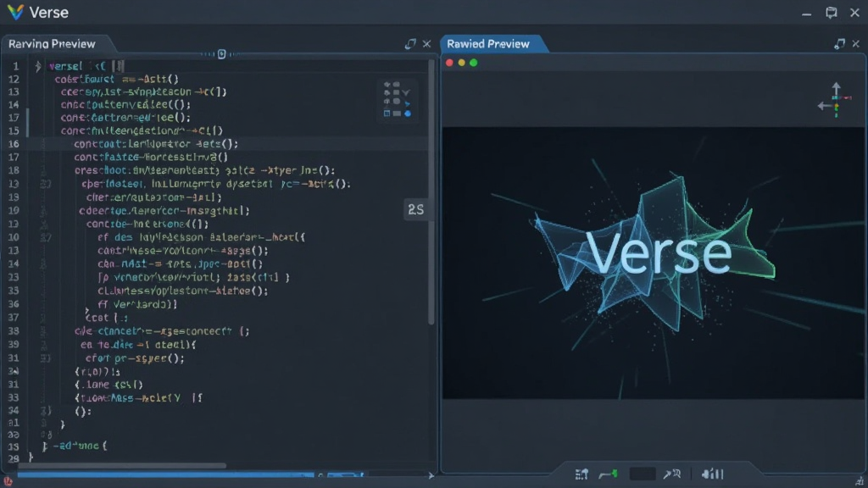This screenshot has width=868, height=488.
Task: Click the editor vertical scrollbar thumb
Action: [431, 192]
